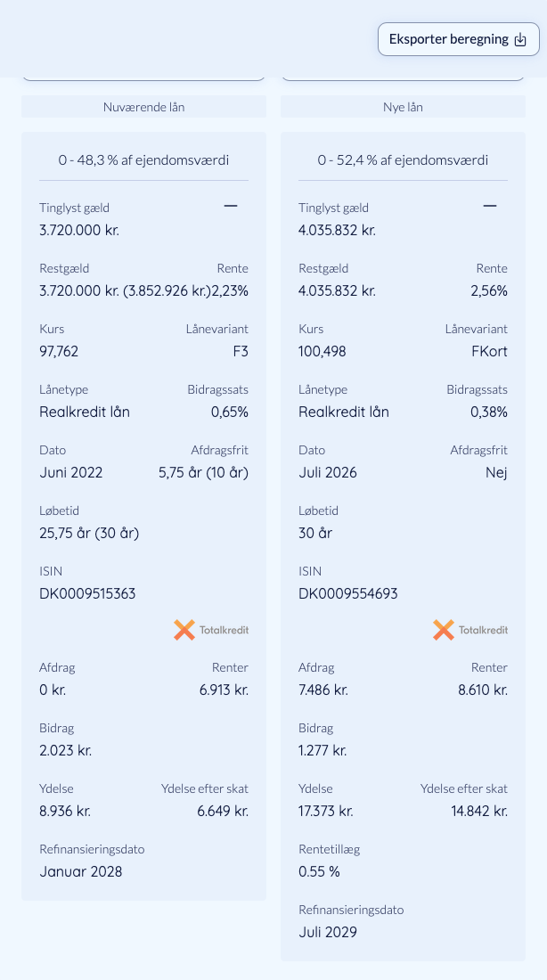Click the FKort loan variant value
Image resolution: width=547 pixels, height=980 pixels.
pyautogui.click(x=489, y=351)
